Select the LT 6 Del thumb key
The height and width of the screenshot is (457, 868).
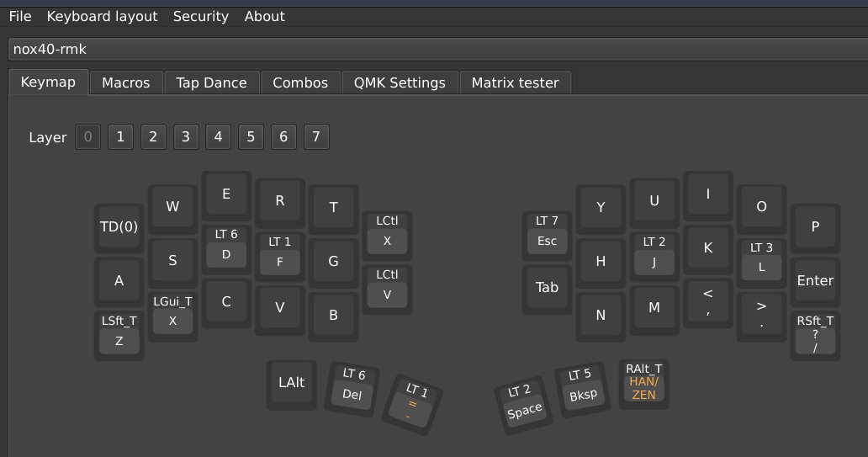(x=352, y=389)
